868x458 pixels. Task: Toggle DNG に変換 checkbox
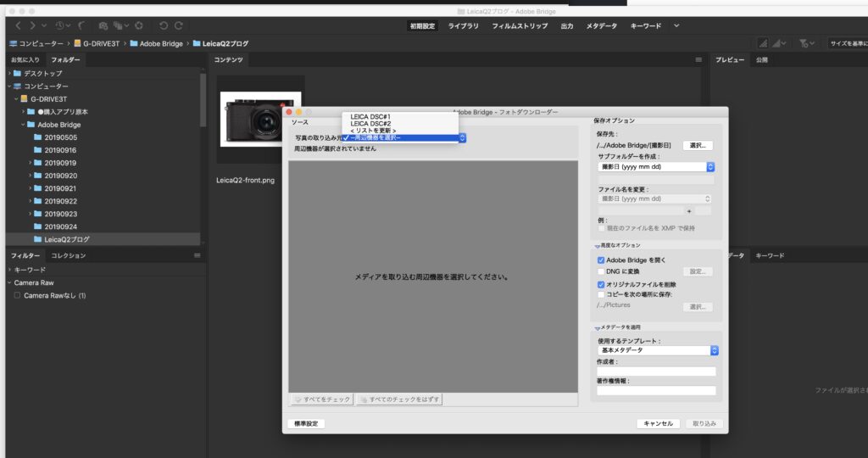[601, 271]
